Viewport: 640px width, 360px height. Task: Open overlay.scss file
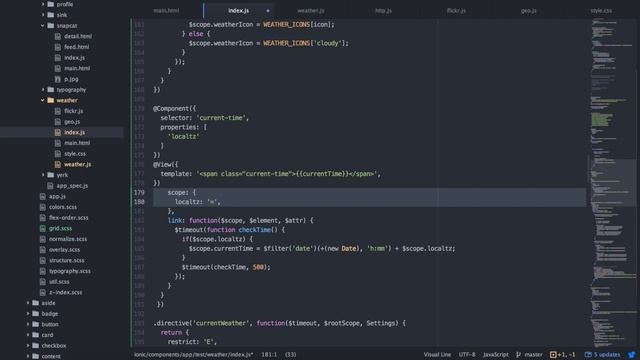64,250
